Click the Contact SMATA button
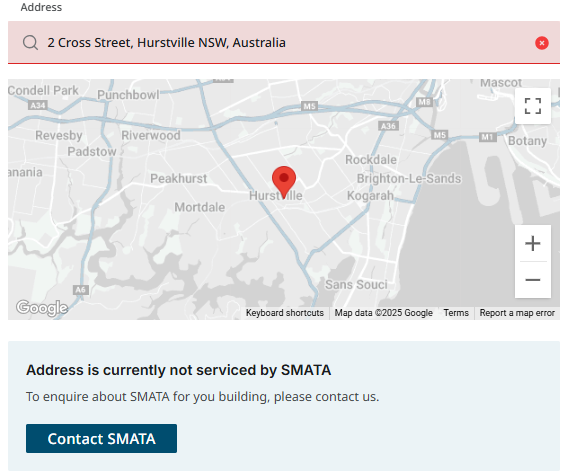Screen dimensions: 565x476 pyautogui.click(x=101, y=439)
